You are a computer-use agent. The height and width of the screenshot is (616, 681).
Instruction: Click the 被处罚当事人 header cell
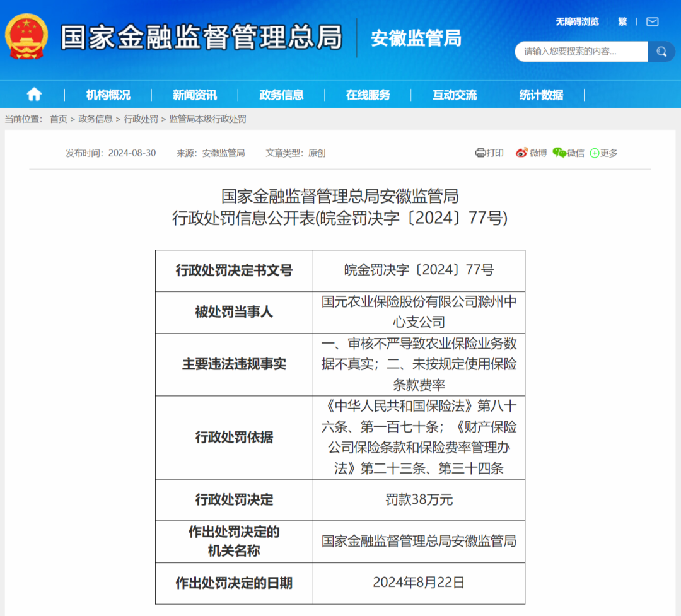(234, 312)
